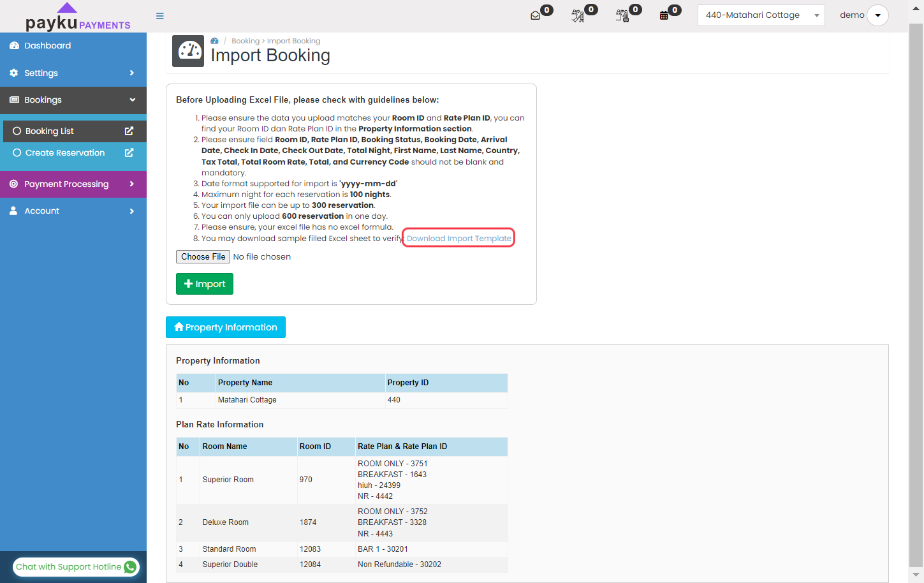Click the external-link icon next to Booking List

point(129,131)
